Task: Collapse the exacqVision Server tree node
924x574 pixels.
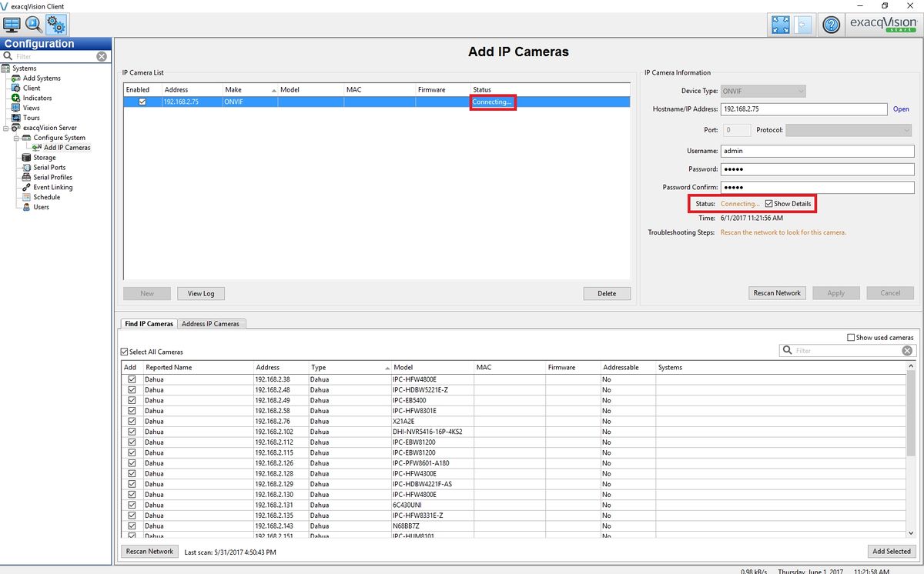Action: click(6, 128)
